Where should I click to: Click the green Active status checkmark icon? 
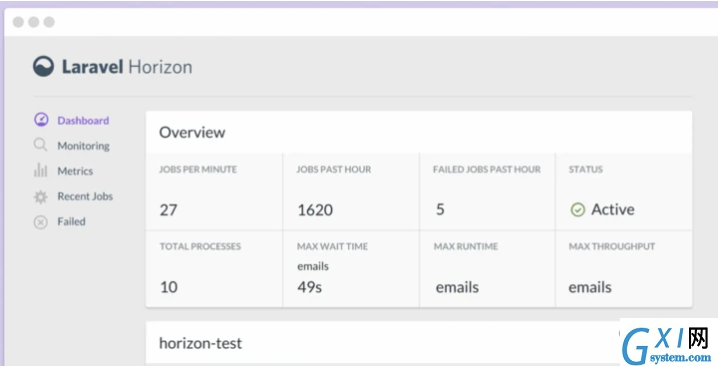click(x=577, y=210)
